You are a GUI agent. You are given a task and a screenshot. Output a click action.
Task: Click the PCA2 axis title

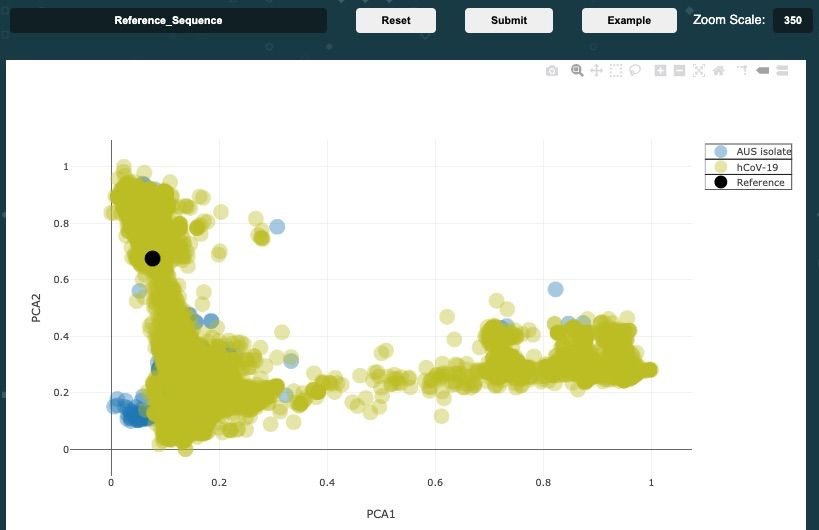pos(36,308)
